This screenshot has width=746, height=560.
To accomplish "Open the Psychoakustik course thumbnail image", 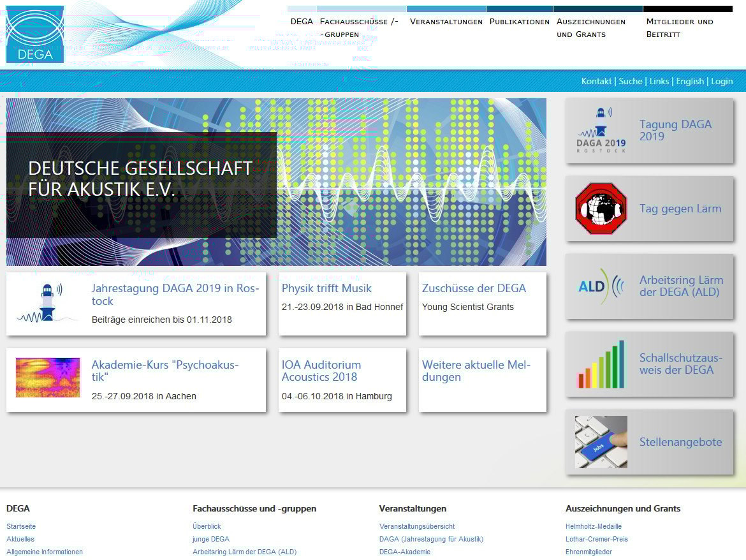I will (48, 378).
